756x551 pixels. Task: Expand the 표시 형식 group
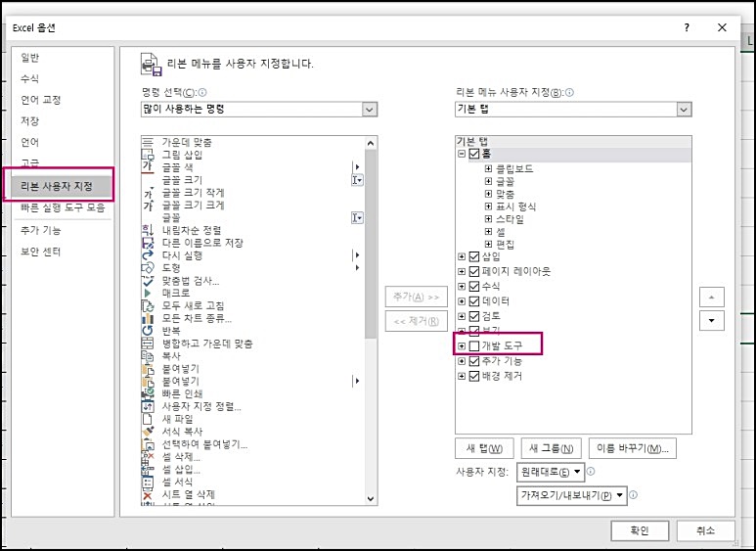pyautogui.click(x=488, y=207)
